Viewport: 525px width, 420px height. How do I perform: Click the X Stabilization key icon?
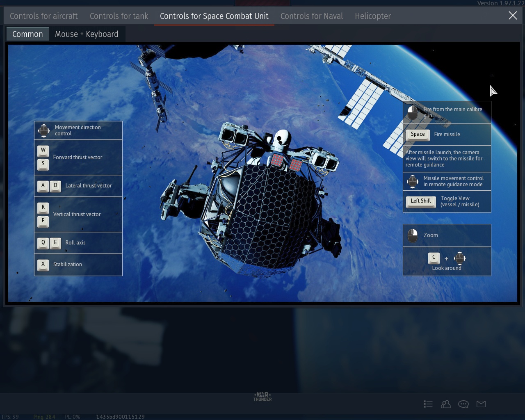(x=43, y=265)
